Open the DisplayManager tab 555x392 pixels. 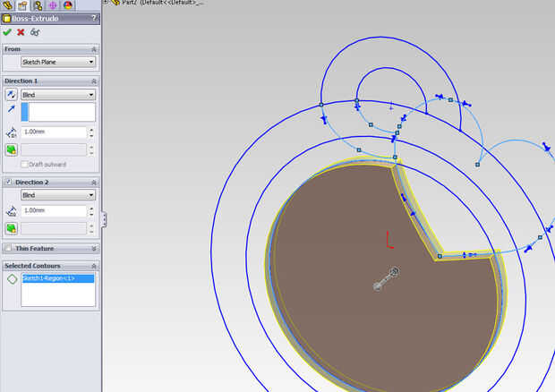68,5
